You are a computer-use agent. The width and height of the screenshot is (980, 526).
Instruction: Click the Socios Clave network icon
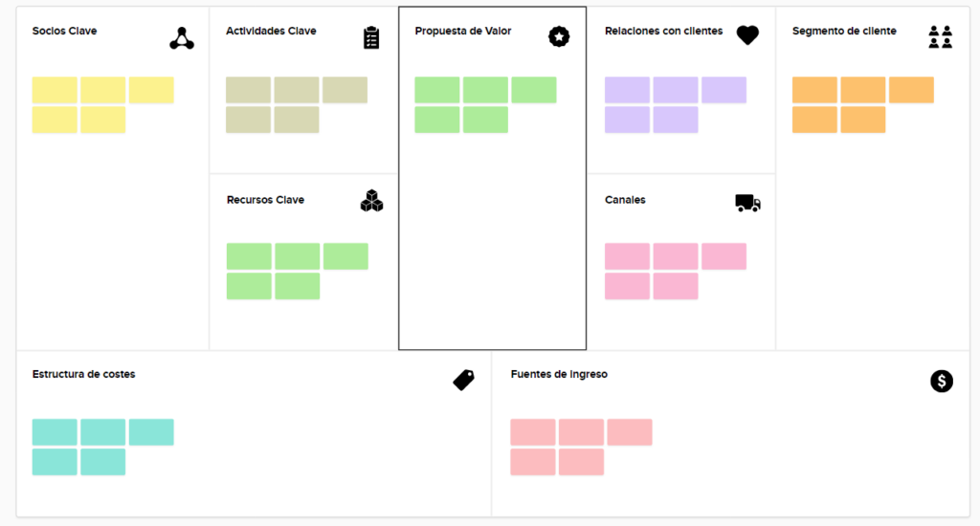(x=182, y=38)
